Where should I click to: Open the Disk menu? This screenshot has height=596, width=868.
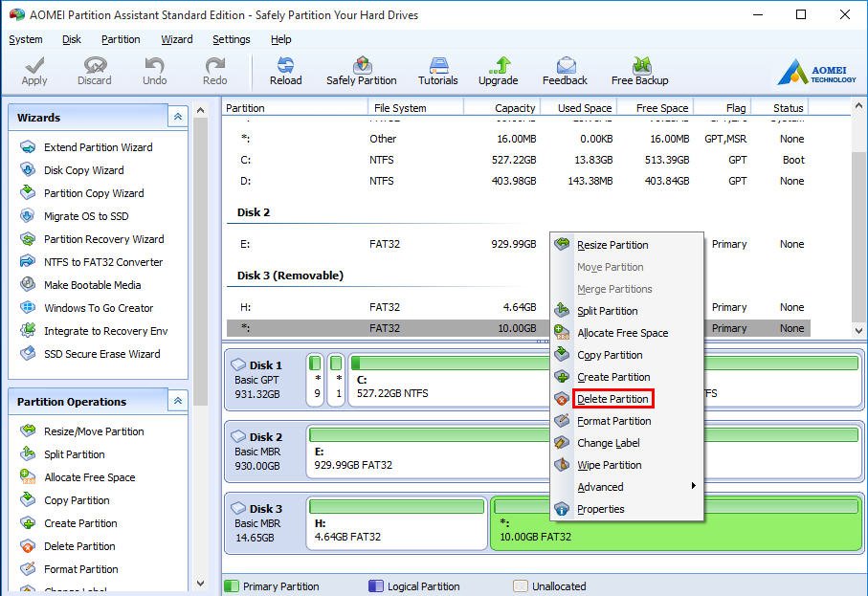click(x=71, y=39)
